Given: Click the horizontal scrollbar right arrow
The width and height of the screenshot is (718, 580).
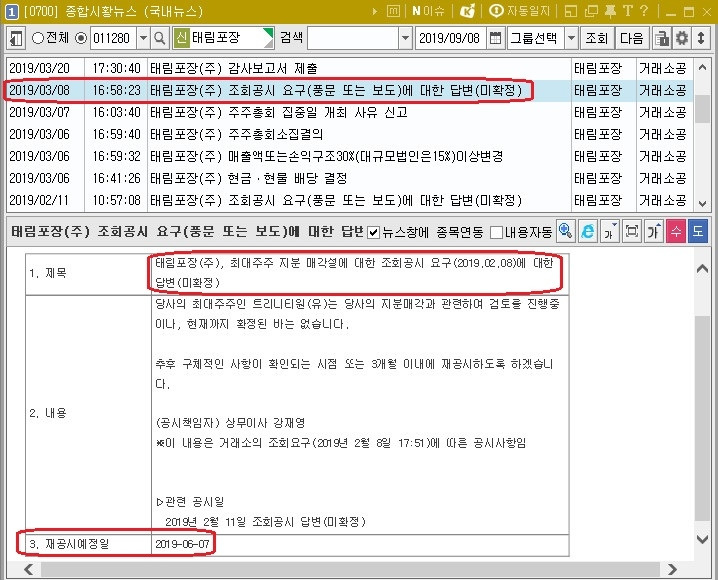Looking at the screenshot, I should (672, 569).
